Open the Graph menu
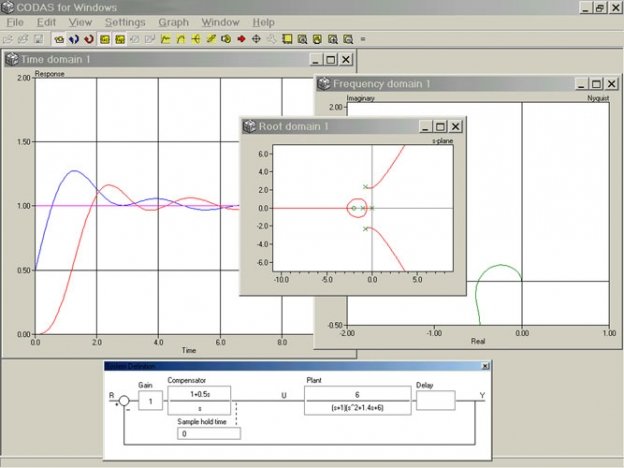 tap(173, 22)
